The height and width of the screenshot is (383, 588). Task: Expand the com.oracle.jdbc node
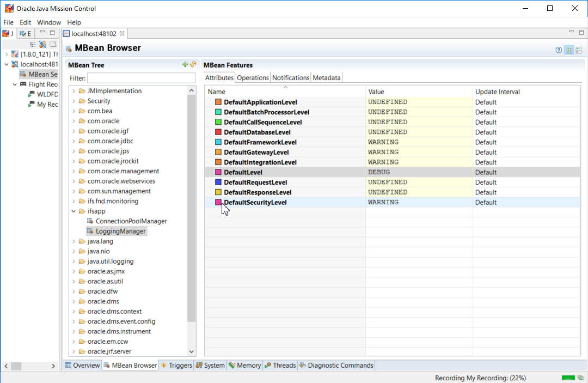tap(74, 141)
